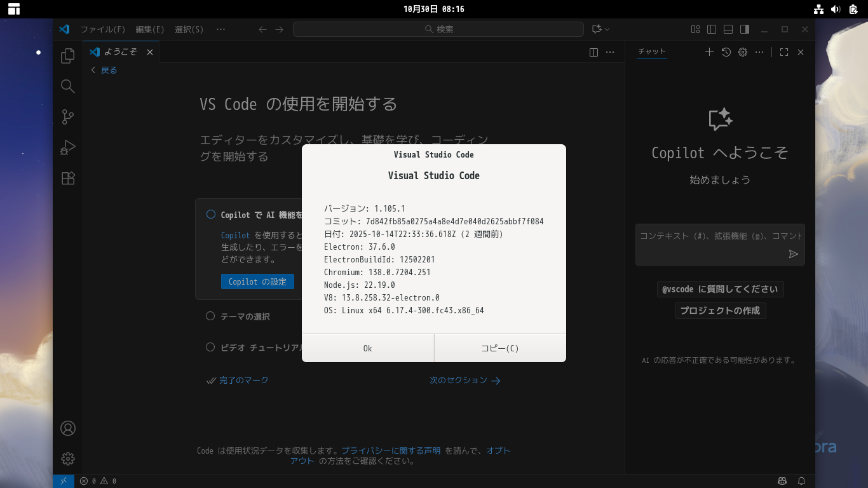Click the Chromium: 138.0.7204.251 line
Screen dimensions: 868x488
tap(377, 272)
